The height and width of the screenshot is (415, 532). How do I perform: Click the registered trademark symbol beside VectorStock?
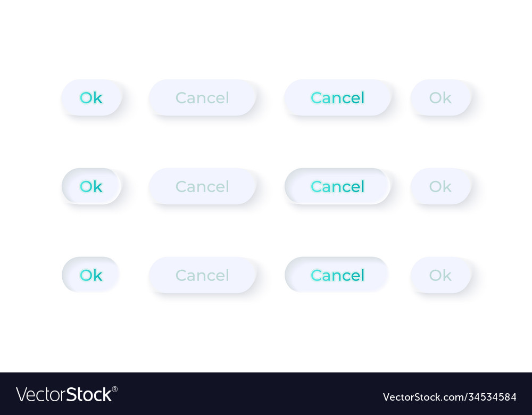coord(115,389)
